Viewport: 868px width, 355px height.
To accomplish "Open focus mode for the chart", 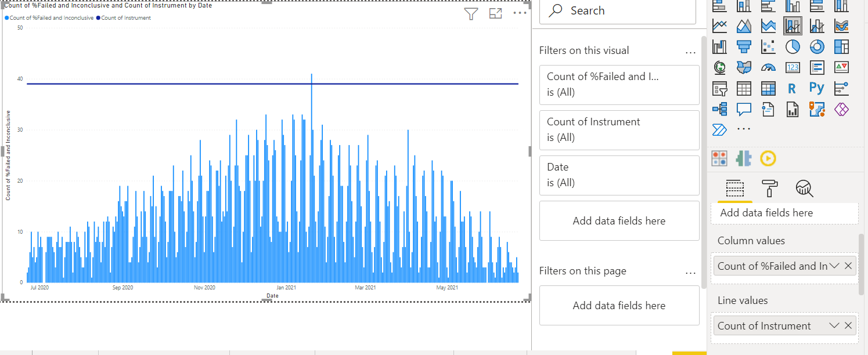I will tap(495, 14).
